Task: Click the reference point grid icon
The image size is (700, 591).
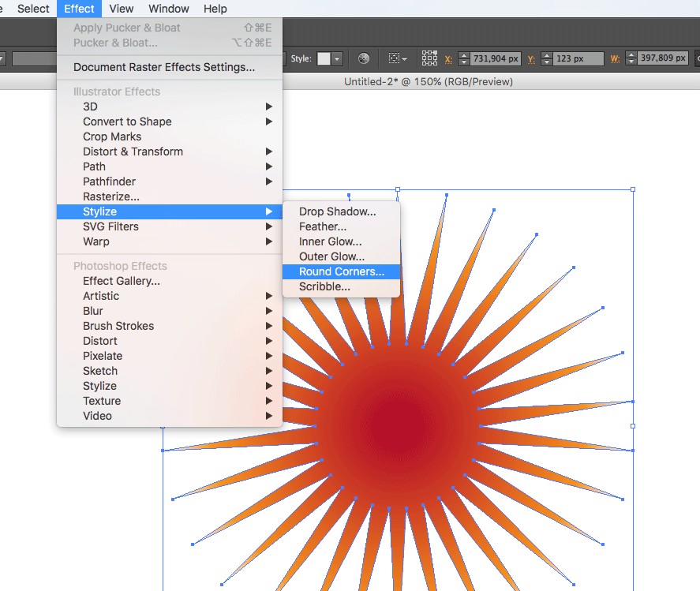Action: point(429,58)
